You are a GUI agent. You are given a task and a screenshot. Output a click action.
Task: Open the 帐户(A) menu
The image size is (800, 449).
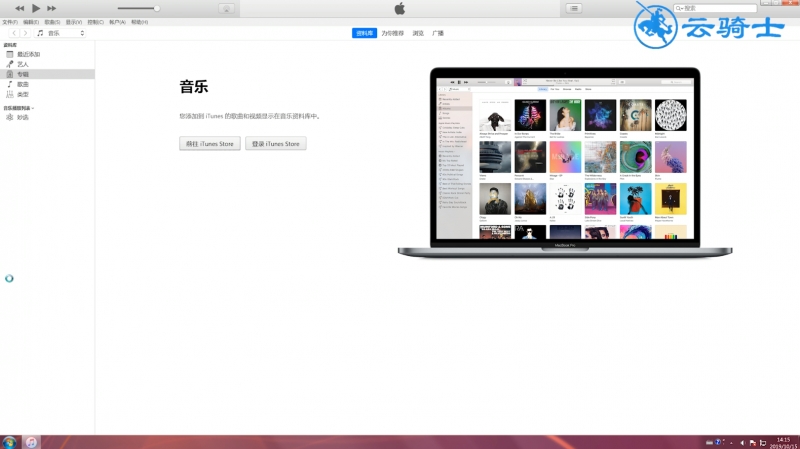[117, 22]
